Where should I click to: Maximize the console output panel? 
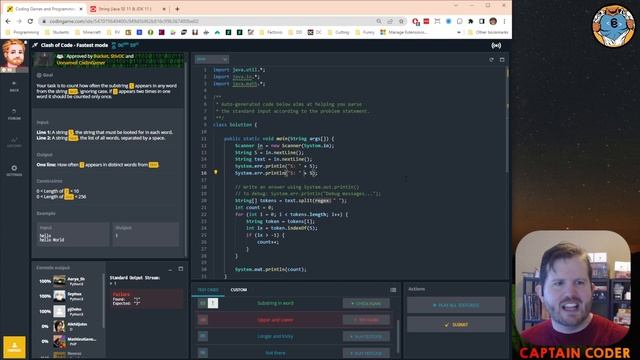(180, 269)
